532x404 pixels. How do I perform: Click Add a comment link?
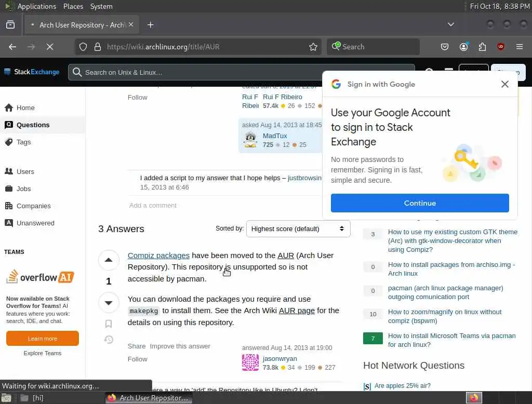coord(153,206)
